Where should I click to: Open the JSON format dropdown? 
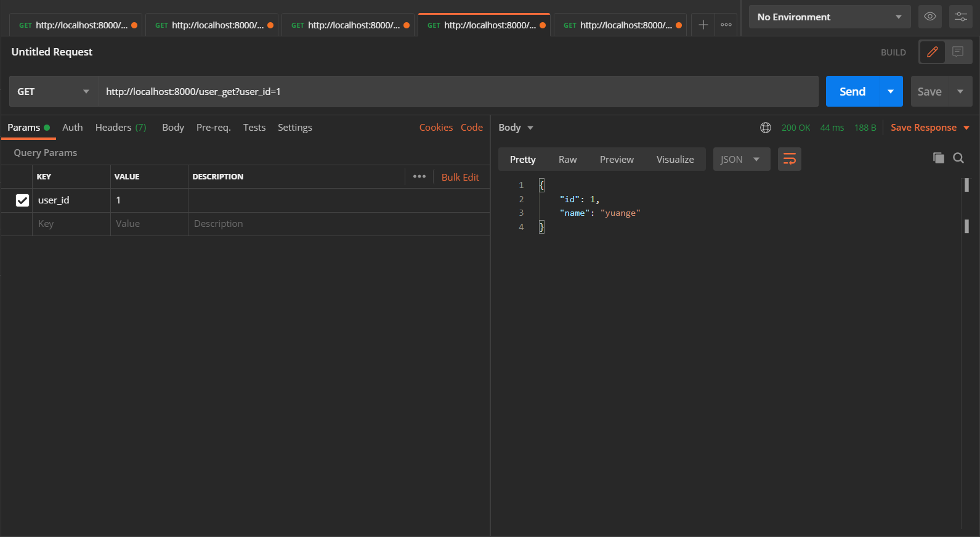pos(742,159)
